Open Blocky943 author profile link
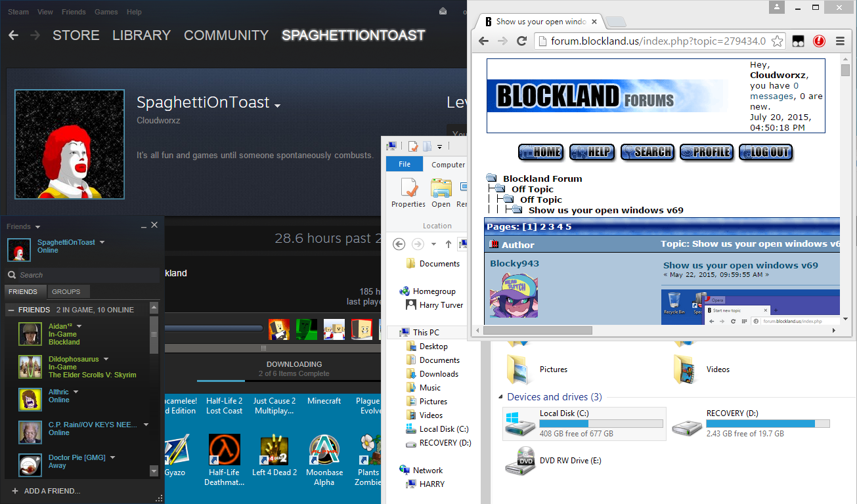Viewport: 857px width, 504px height. click(x=514, y=263)
